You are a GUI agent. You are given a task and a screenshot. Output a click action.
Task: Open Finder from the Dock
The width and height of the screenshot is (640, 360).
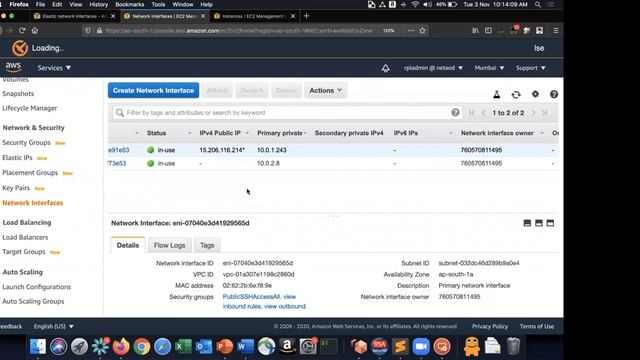pos(38,347)
